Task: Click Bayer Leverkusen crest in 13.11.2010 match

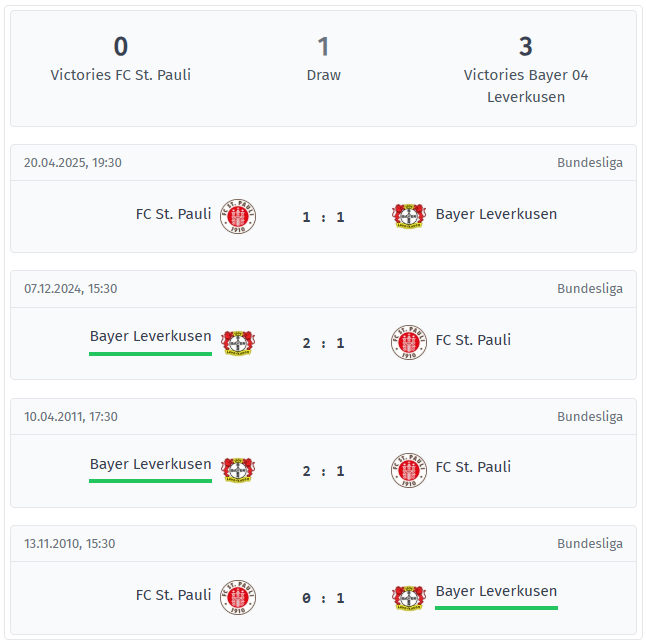Action: pyautogui.click(x=409, y=597)
